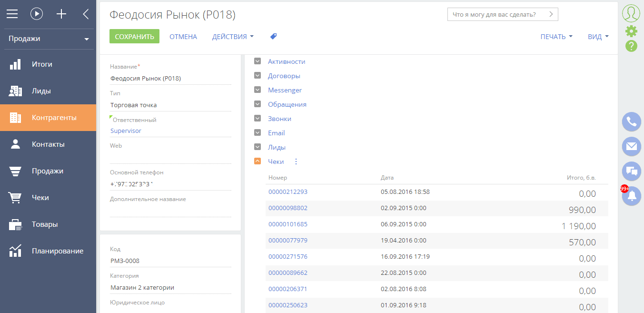644x313 pixels.
Task: Open the hamburger main menu
Action: coord(12,14)
